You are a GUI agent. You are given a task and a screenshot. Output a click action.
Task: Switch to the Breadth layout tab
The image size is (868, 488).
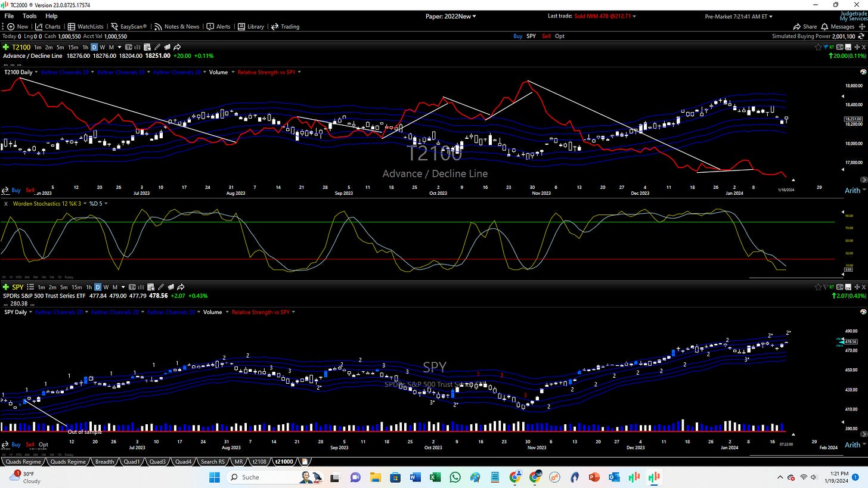click(104, 461)
